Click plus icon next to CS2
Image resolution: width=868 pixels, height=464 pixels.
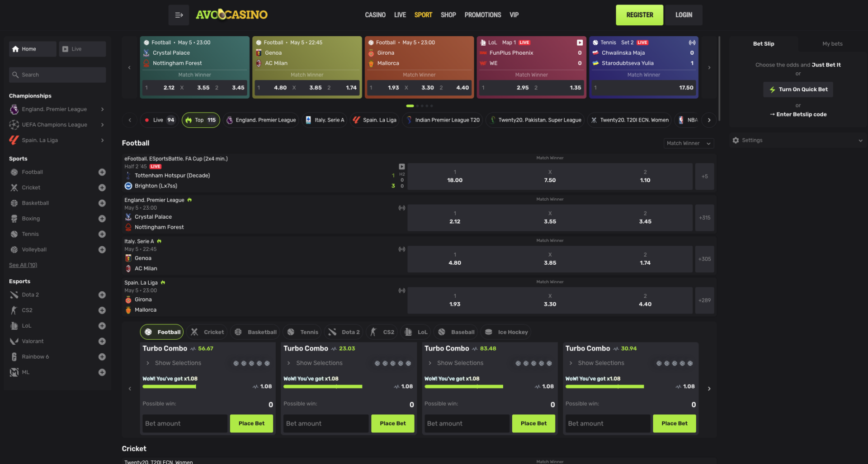tap(102, 310)
